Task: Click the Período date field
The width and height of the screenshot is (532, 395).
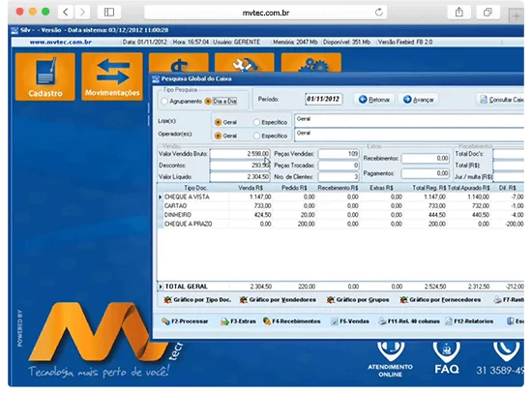Action: tap(323, 99)
